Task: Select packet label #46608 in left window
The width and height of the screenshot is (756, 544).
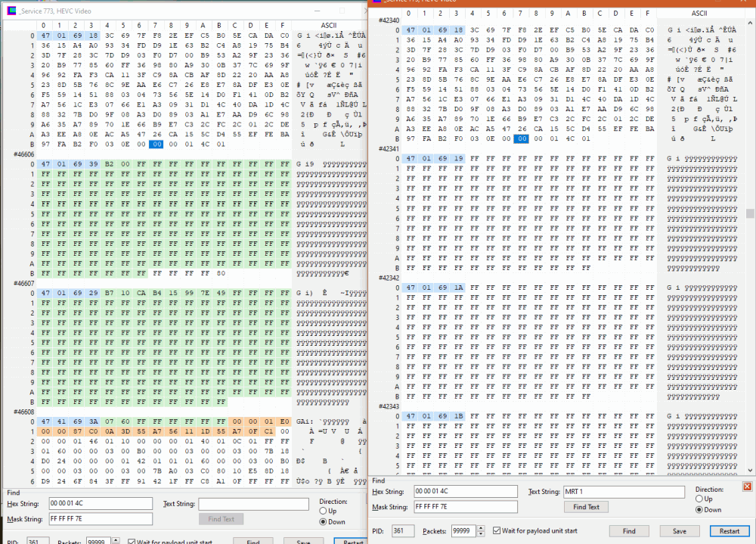Action: coord(23,412)
